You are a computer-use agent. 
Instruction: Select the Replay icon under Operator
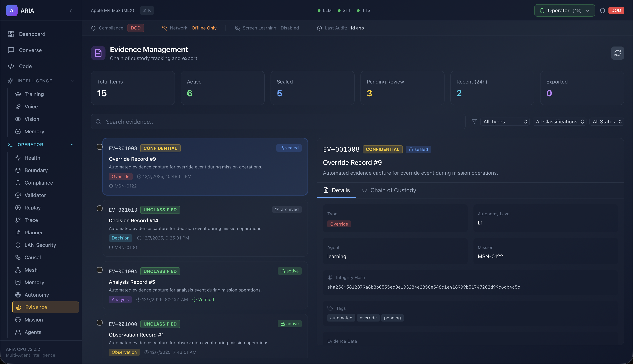(x=18, y=207)
